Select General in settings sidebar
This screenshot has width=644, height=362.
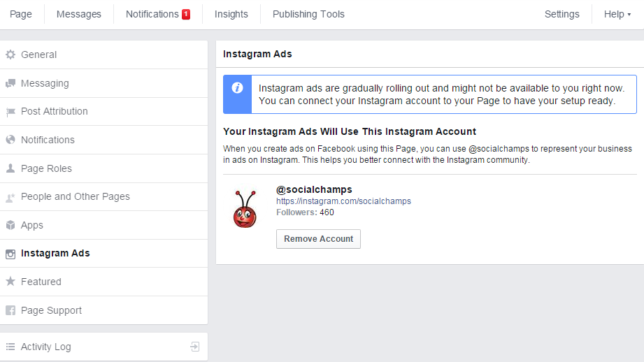[104, 55]
